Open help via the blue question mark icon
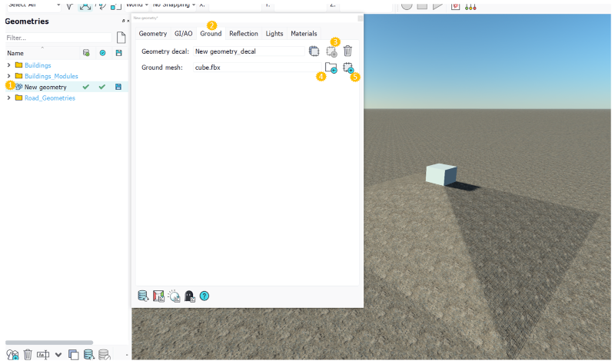This screenshot has width=615, height=364. [204, 296]
